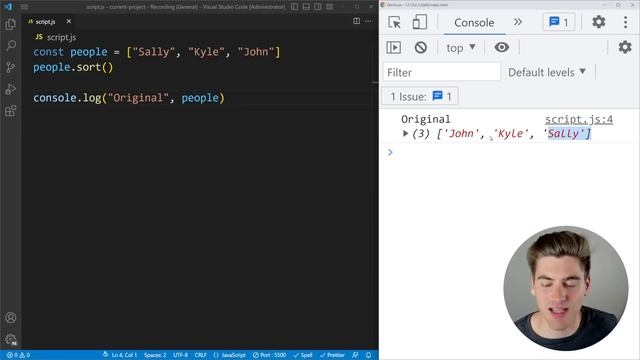This screenshot has width=640, height=360.
Task: Open the feedback icon in status bar
Action: click(x=355, y=355)
